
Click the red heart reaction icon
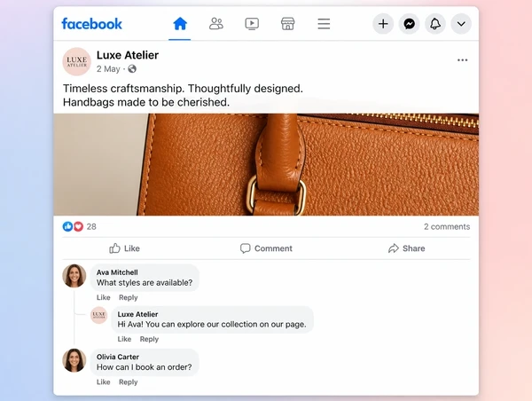click(x=78, y=226)
